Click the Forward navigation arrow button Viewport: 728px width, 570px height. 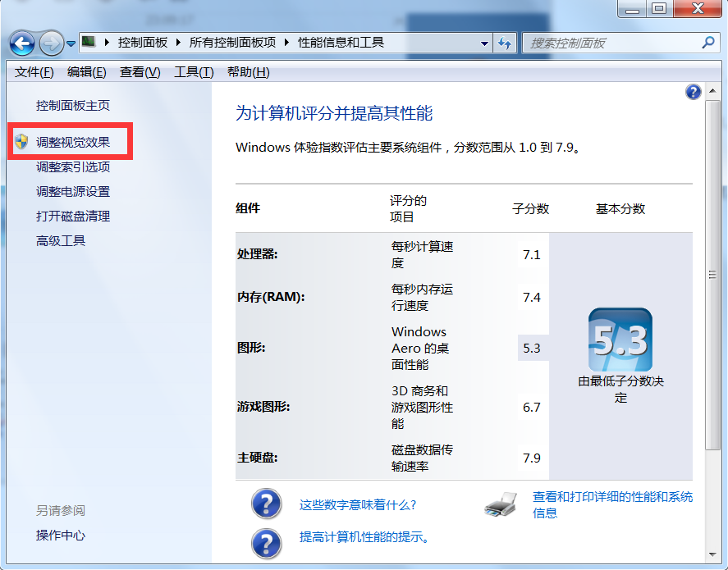point(51,43)
